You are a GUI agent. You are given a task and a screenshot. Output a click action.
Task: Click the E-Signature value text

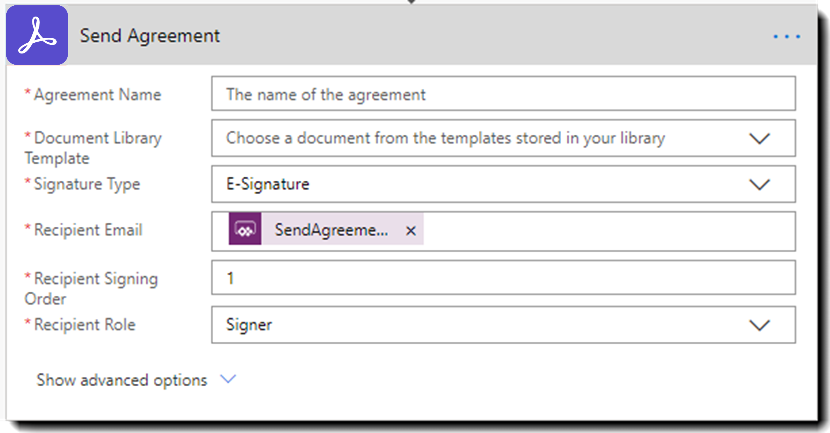coord(267,185)
